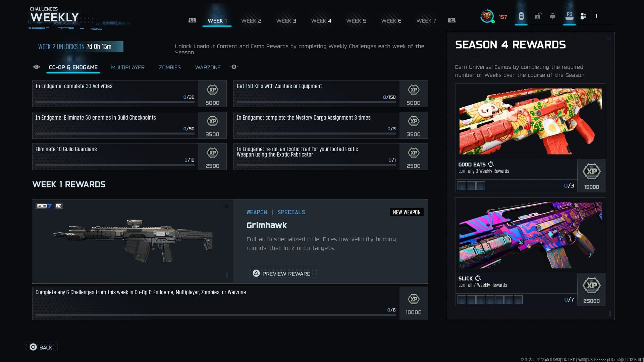Screen dimensions: 644x362
Task: Select the Grimhawk weapon image
Action: click(x=133, y=241)
